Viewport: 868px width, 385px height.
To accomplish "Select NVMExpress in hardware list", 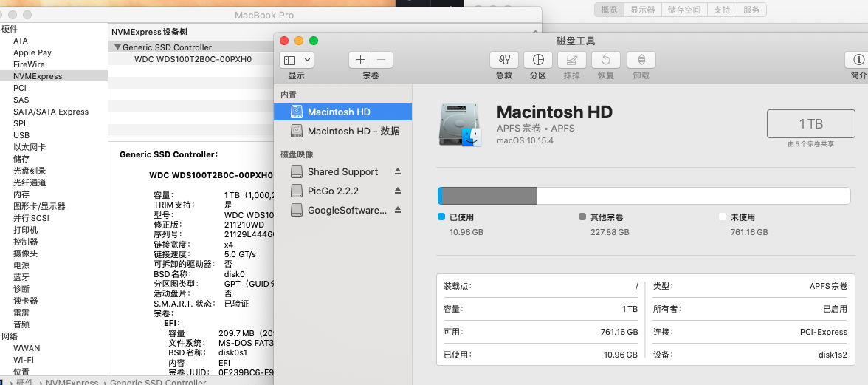I will pos(38,76).
